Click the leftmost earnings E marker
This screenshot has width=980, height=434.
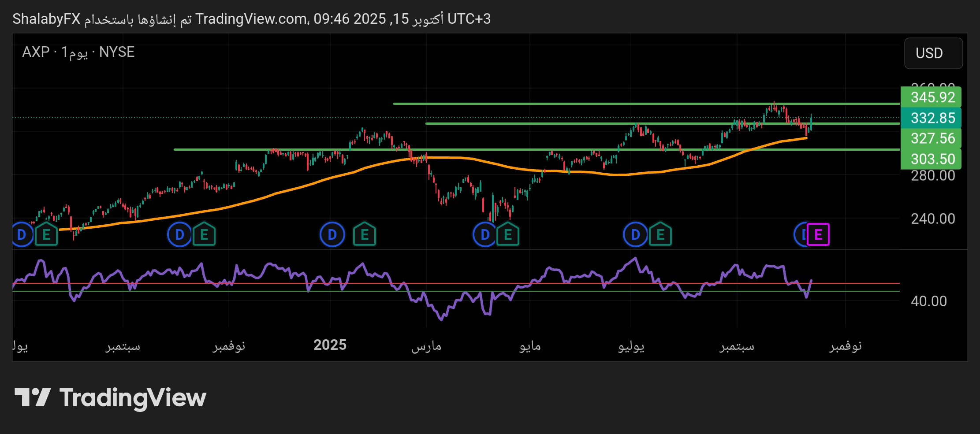[46, 235]
